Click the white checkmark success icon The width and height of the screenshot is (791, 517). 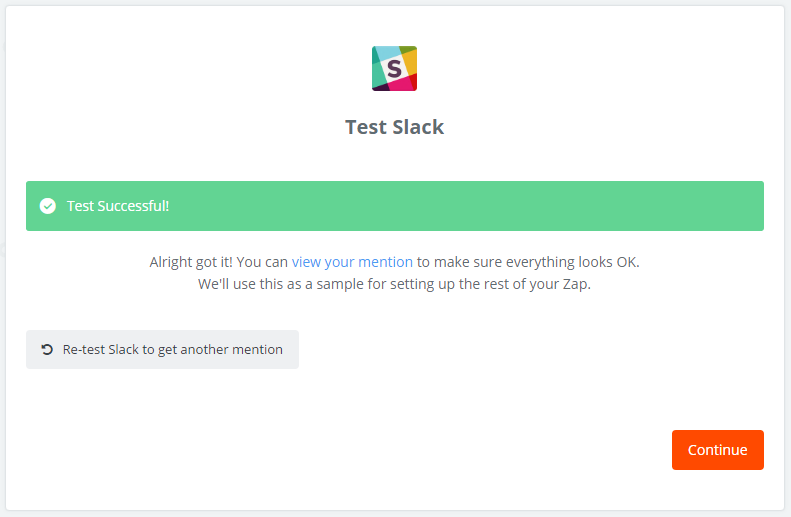tap(48, 206)
